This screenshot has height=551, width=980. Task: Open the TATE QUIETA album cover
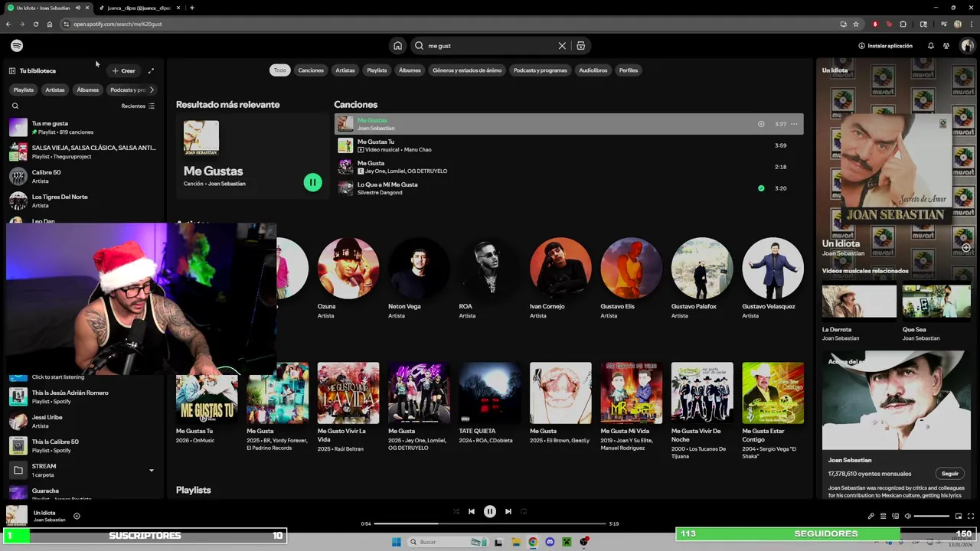490,393
